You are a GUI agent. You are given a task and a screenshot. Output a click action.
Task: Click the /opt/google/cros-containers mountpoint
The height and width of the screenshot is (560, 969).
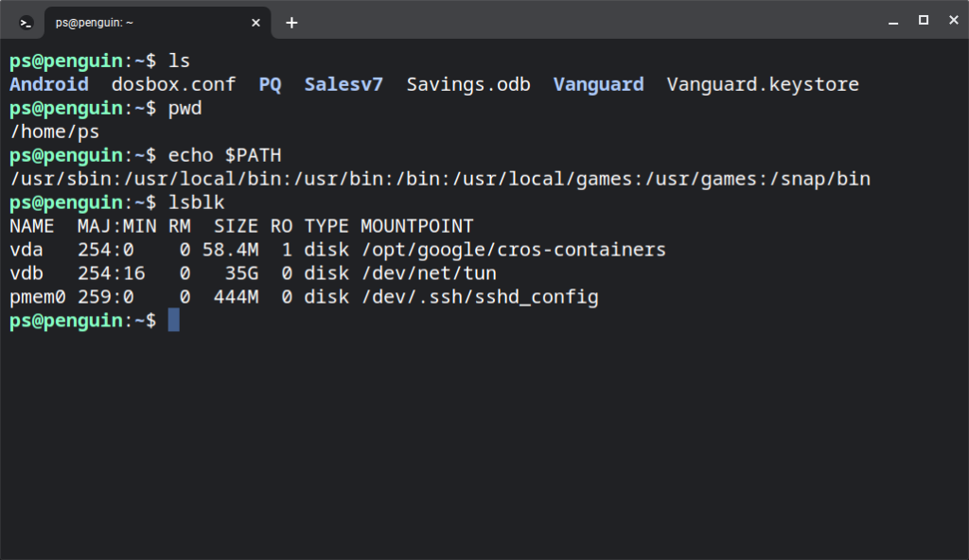(x=513, y=250)
